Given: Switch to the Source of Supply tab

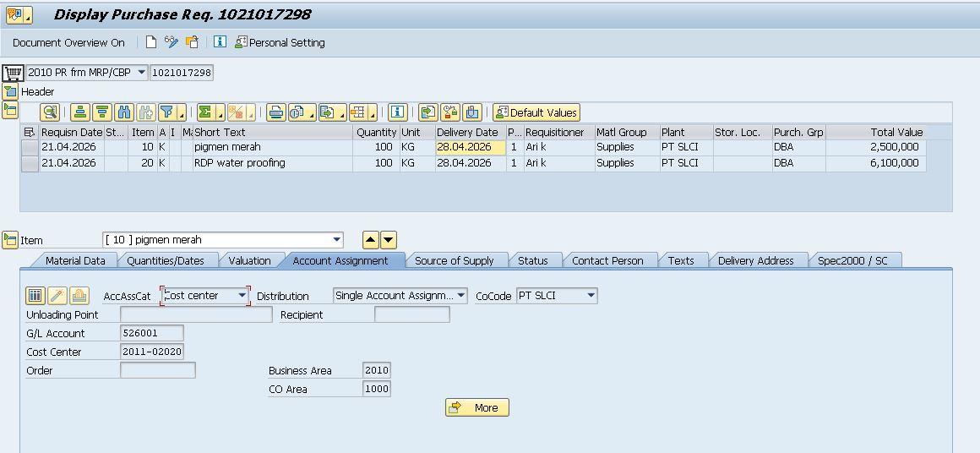Looking at the screenshot, I should [454, 260].
